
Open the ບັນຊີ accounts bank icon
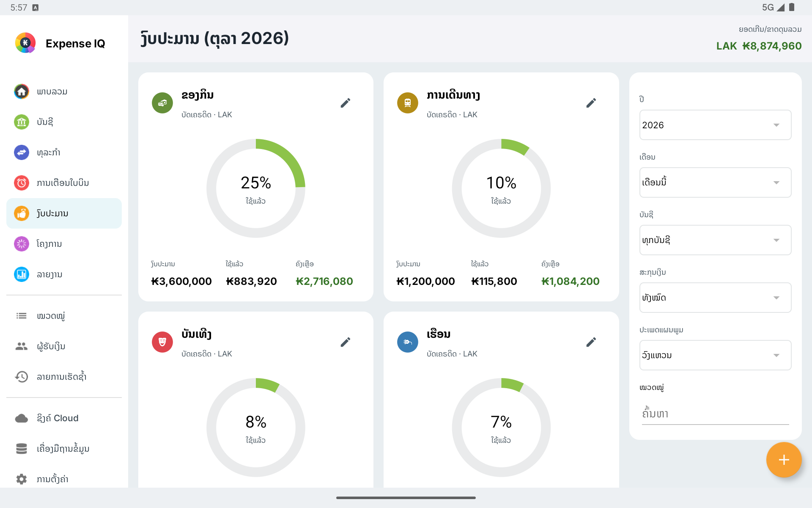click(x=22, y=122)
